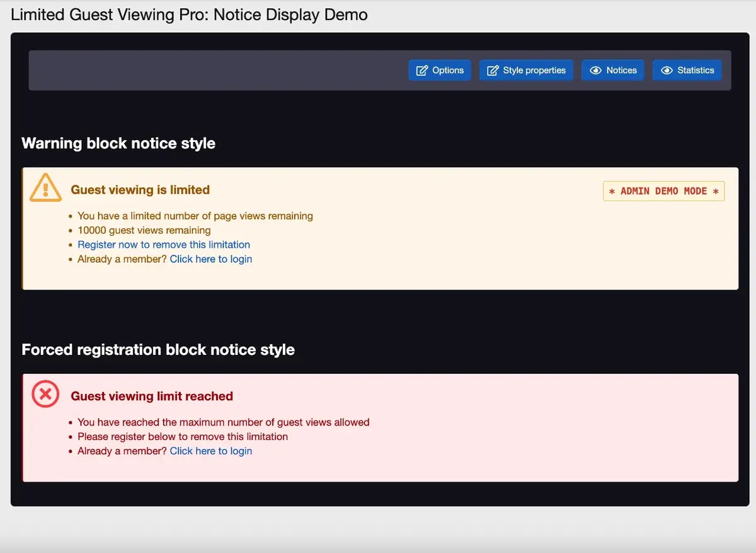Click the pencil icon beside Style properties
Screen dimensions: 756x553
coord(493,71)
